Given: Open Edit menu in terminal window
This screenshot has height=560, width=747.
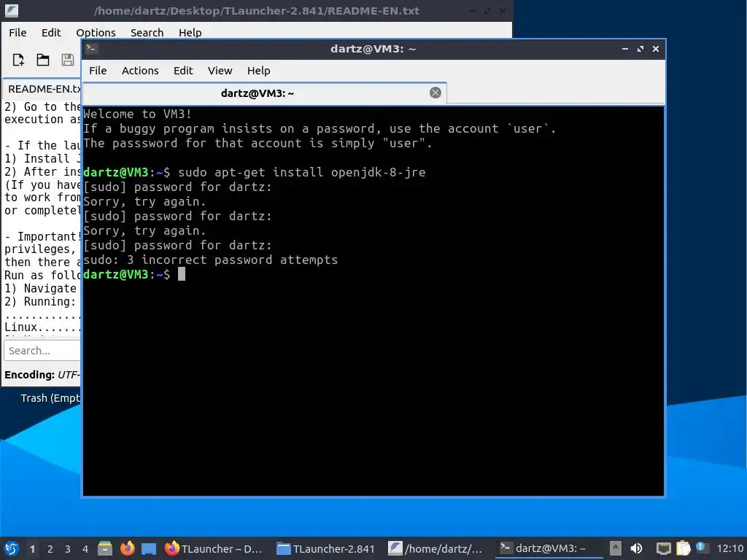Looking at the screenshot, I should click(x=183, y=71).
